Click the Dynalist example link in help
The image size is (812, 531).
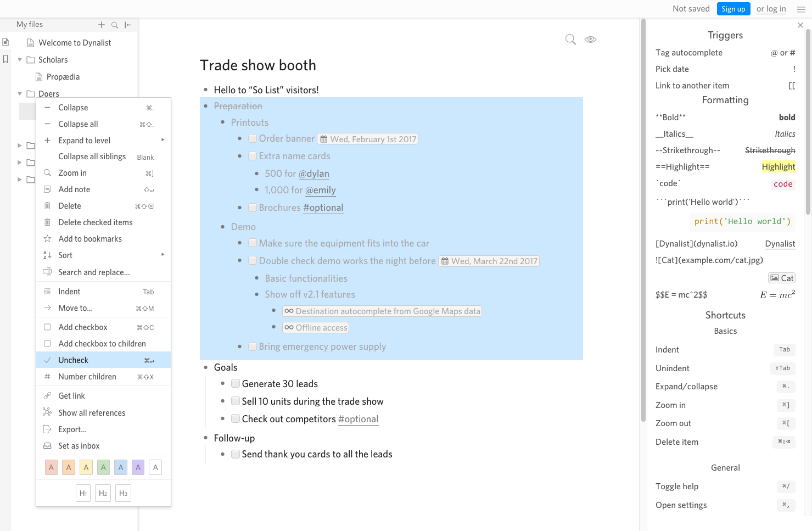(780, 244)
